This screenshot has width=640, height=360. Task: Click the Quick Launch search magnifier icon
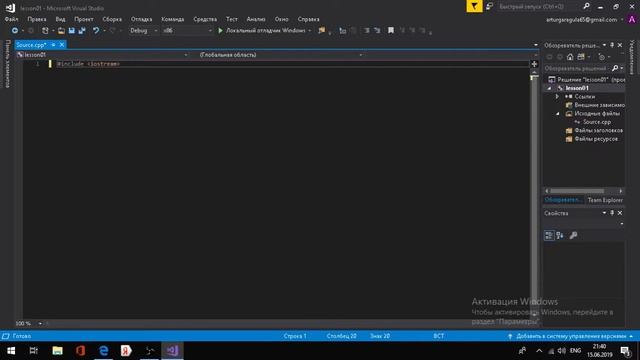coord(587,7)
